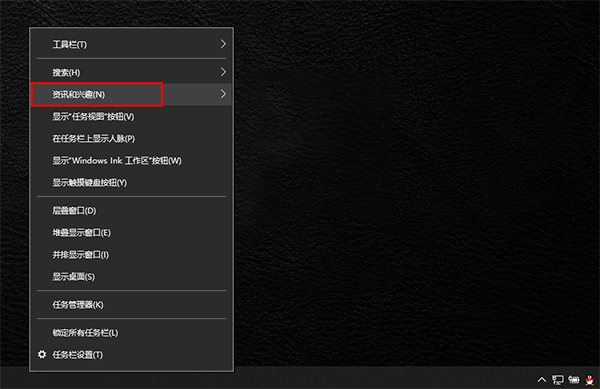Click 显示桌面(S)
600x389 pixels.
[131, 277]
